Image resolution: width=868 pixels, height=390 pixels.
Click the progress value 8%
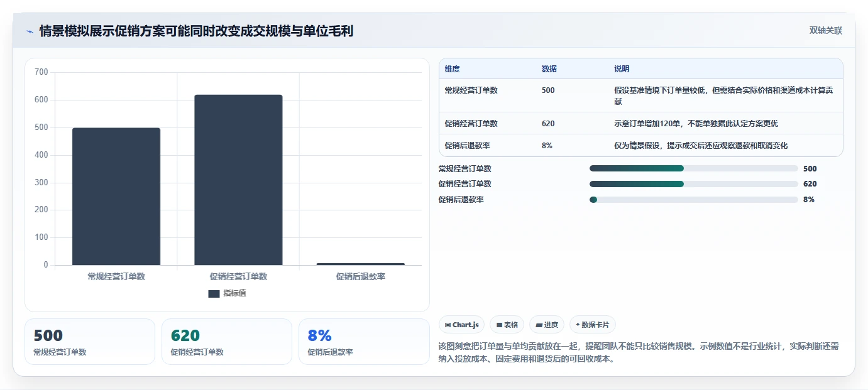(x=809, y=200)
